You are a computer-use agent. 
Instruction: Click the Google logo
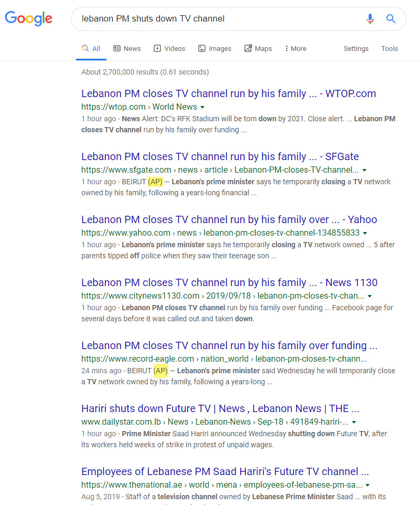(29, 18)
